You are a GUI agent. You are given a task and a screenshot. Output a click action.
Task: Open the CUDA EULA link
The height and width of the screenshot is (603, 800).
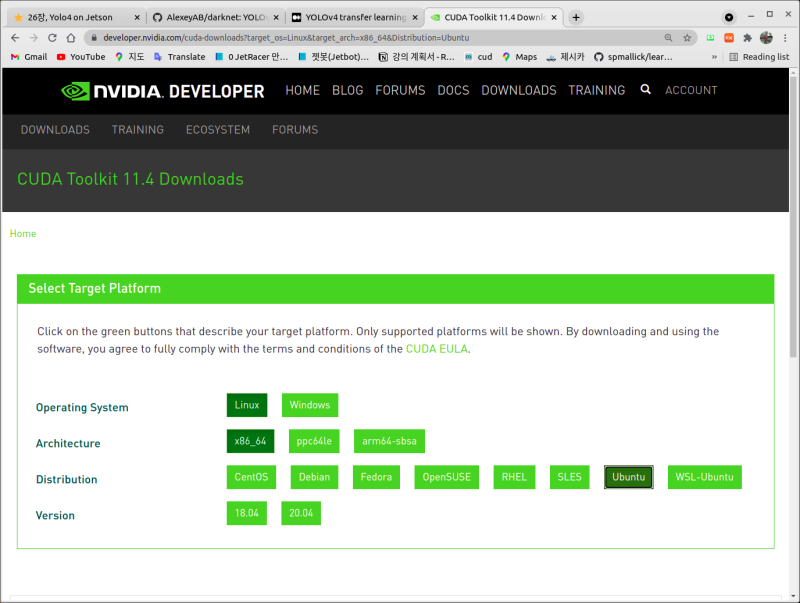pyautogui.click(x=437, y=349)
